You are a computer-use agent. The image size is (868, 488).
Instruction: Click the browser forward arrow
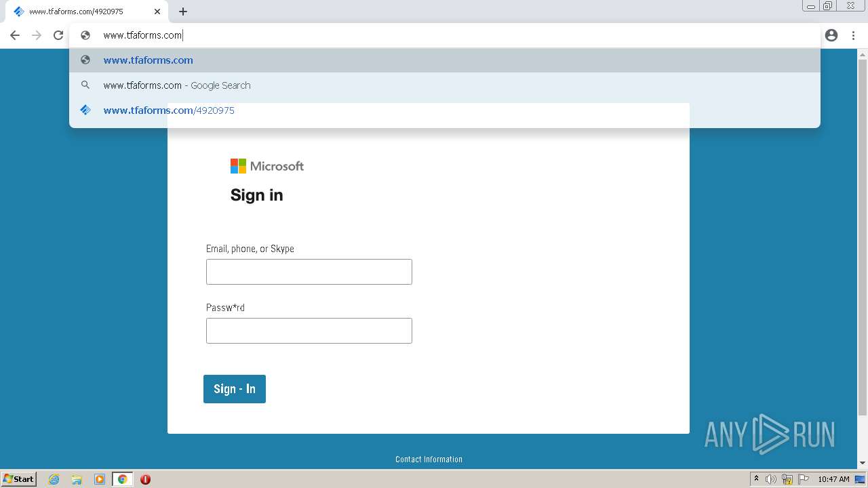(x=37, y=35)
